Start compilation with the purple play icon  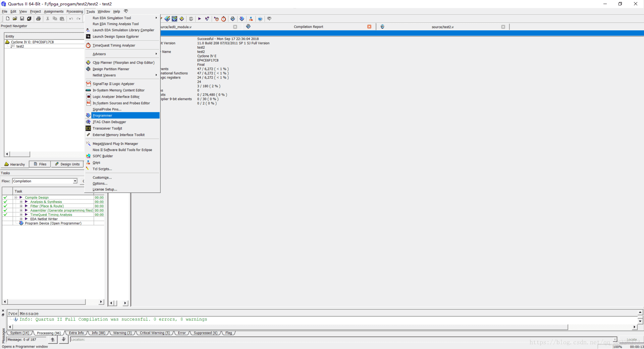tap(200, 19)
